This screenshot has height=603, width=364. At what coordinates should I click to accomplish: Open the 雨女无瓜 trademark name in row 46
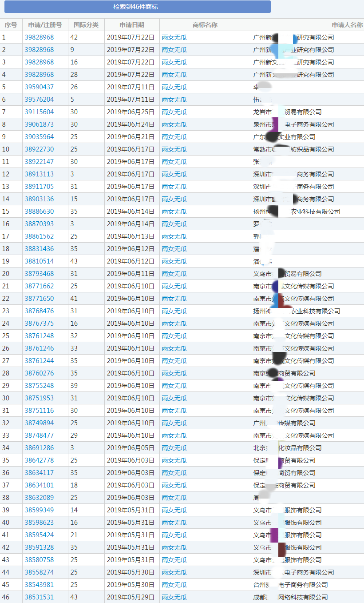(174, 597)
